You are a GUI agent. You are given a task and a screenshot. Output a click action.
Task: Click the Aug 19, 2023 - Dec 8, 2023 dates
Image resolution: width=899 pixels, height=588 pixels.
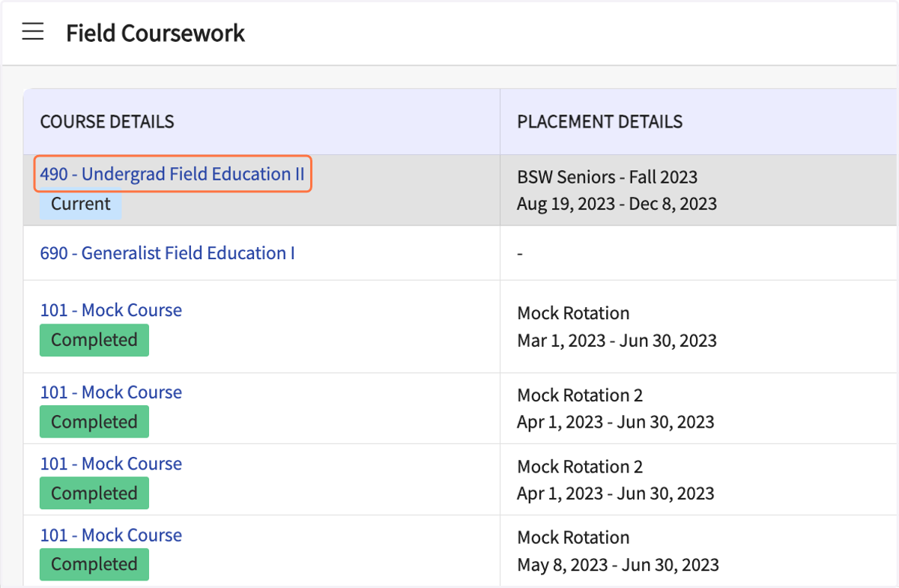[617, 204]
